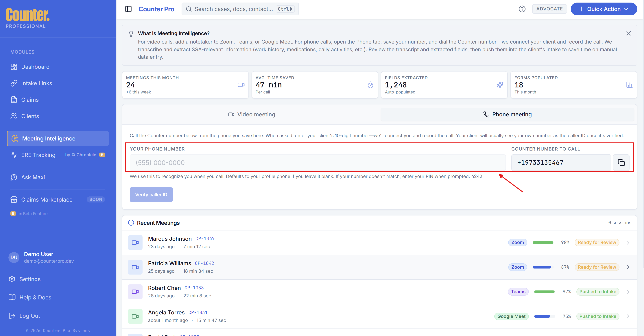This screenshot has height=336, width=644.
Task: Click the Verify caller ID button
Action: 151,195
